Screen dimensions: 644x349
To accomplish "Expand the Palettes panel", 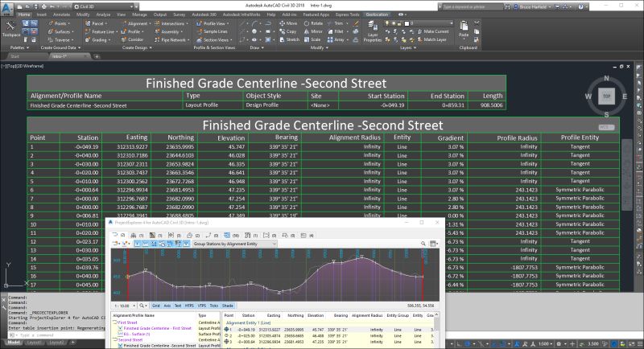I will (19, 47).
